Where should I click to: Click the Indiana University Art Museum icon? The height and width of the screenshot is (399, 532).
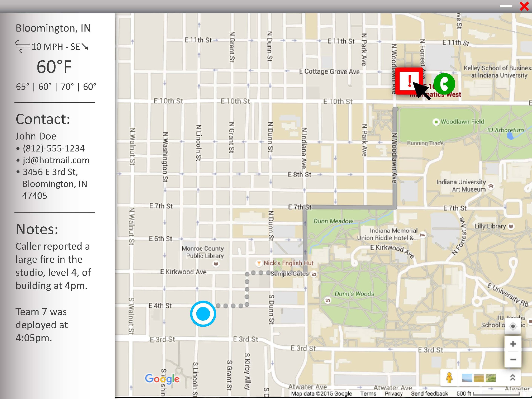point(491,186)
